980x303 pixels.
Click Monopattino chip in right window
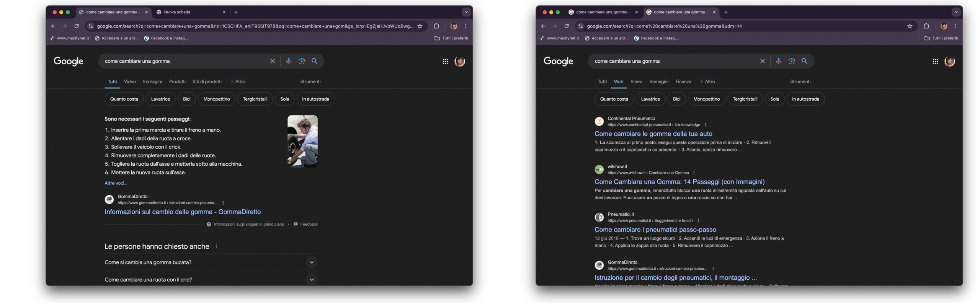point(706,99)
